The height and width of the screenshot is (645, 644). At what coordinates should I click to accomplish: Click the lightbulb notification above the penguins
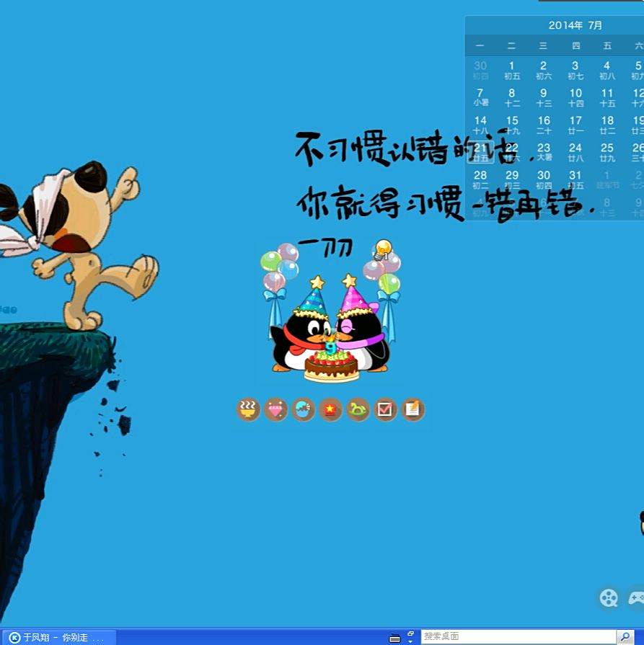(382, 250)
